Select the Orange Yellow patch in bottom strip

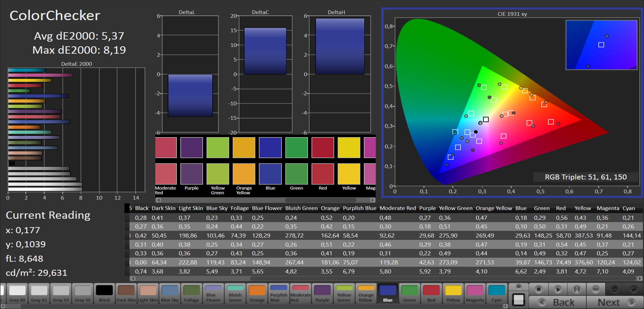[366, 294]
